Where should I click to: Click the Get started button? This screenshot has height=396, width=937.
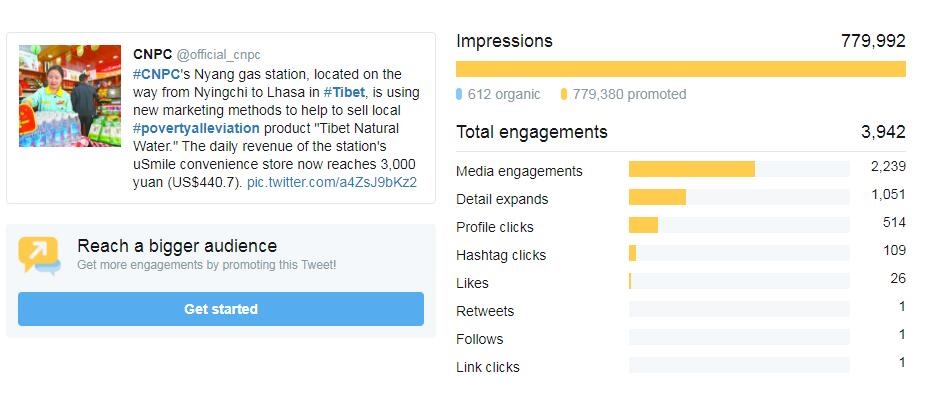(221, 309)
